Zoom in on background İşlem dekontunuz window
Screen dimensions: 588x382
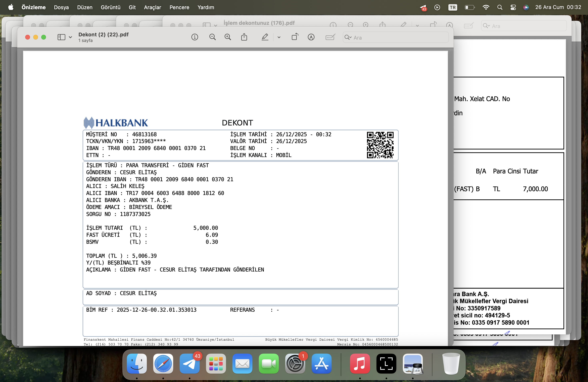[366, 25]
